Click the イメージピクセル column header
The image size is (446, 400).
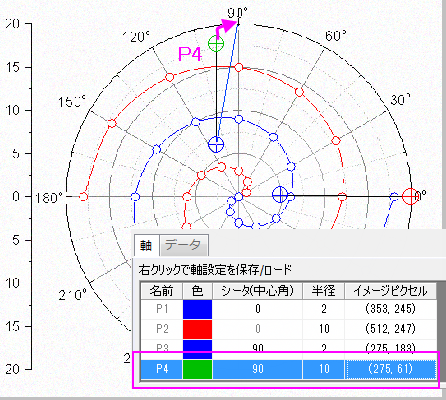391,291
